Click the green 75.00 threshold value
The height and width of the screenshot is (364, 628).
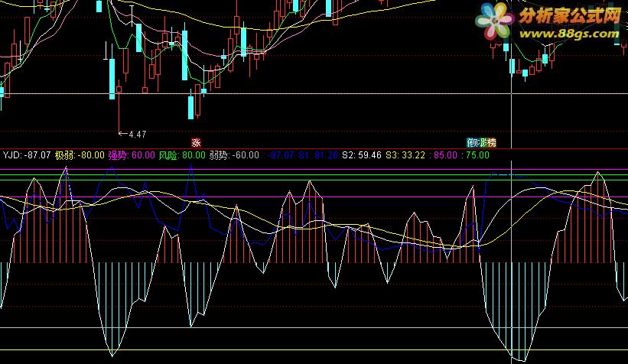click(477, 155)
